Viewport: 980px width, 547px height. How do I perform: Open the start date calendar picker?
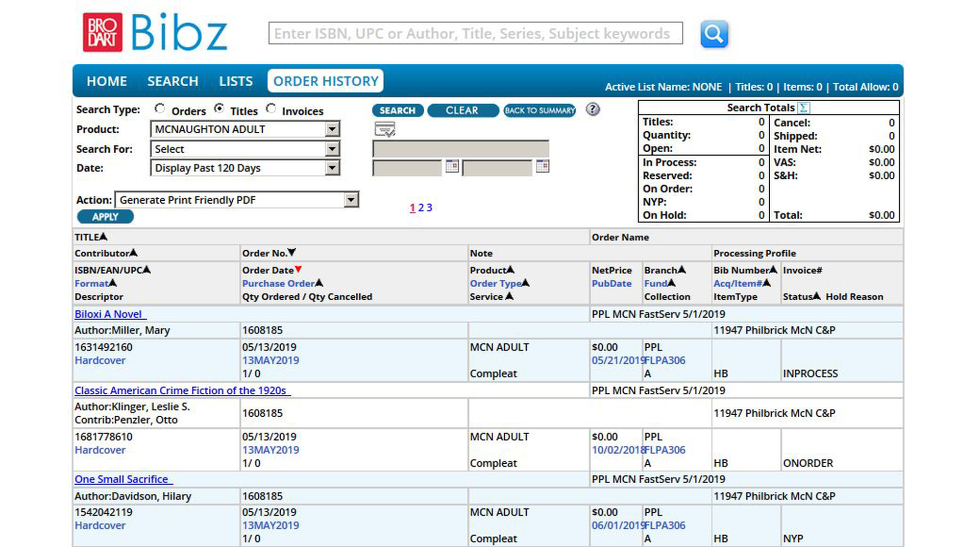tap(452, 166)
